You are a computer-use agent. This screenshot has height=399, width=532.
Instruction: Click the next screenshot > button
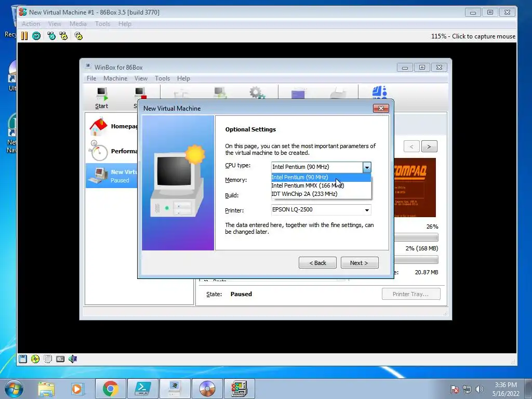429,147
